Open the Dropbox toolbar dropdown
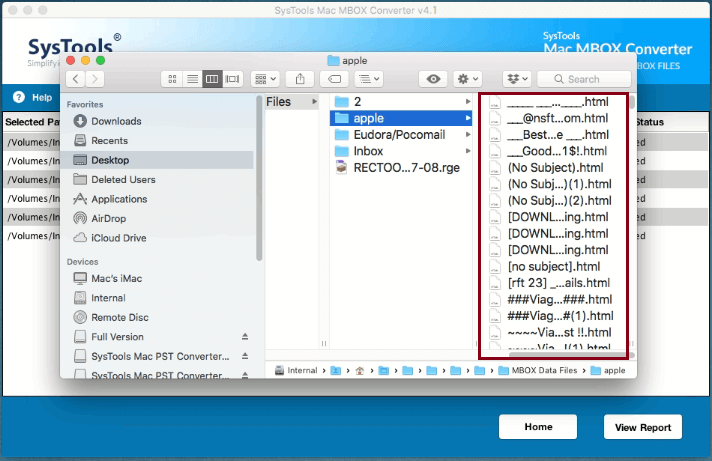The image size is (712, 461). [x=517, y=79]
